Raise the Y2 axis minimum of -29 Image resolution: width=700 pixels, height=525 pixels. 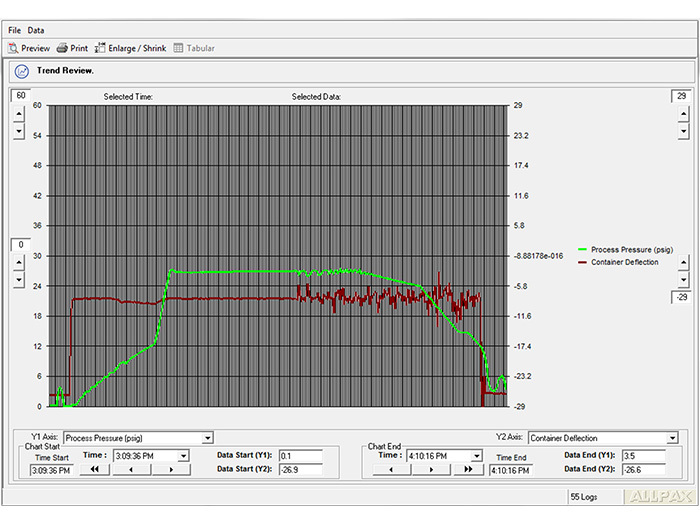683,262
